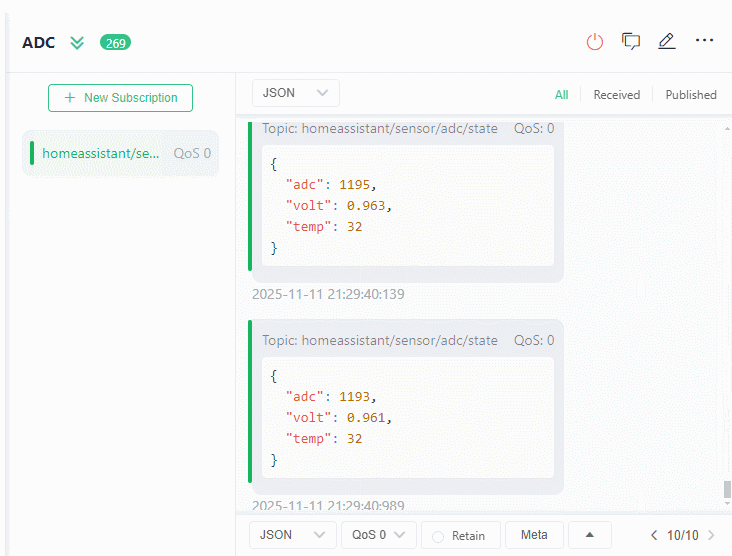Expand publish panel with up-triangle button
The image size is (732, 556).
click(590, 535)
